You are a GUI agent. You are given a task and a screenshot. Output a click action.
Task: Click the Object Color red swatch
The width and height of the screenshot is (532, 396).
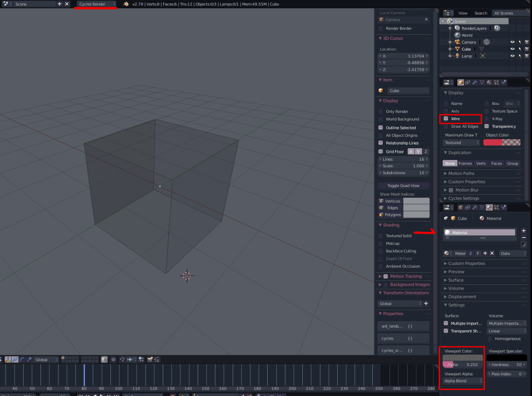[x=493, y=142]
